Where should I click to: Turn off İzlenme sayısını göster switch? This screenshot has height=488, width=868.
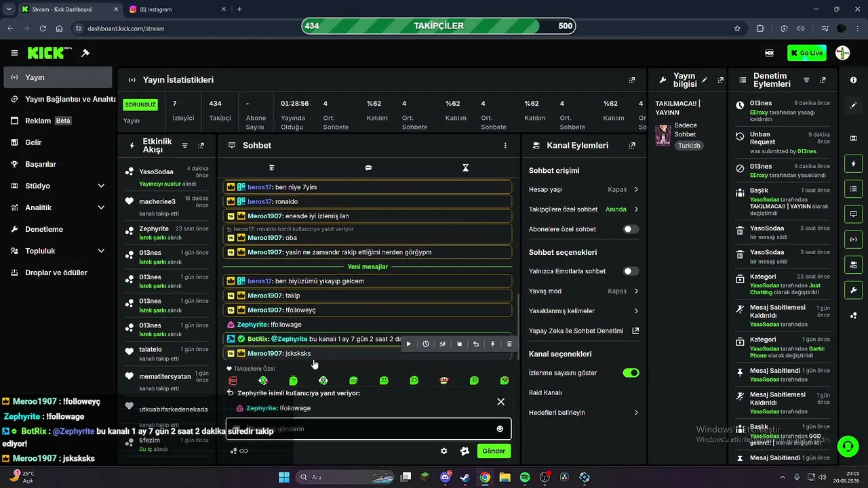(x=631, y=373)
